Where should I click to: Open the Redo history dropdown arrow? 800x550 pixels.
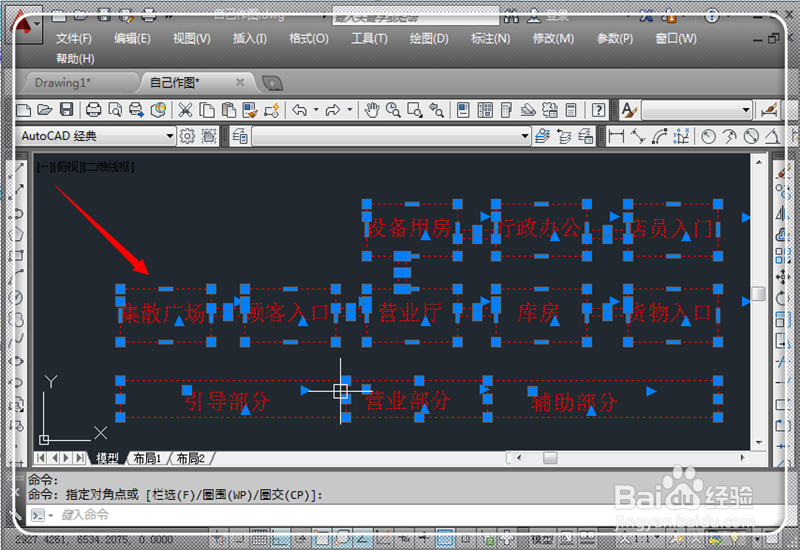[349, 110]
